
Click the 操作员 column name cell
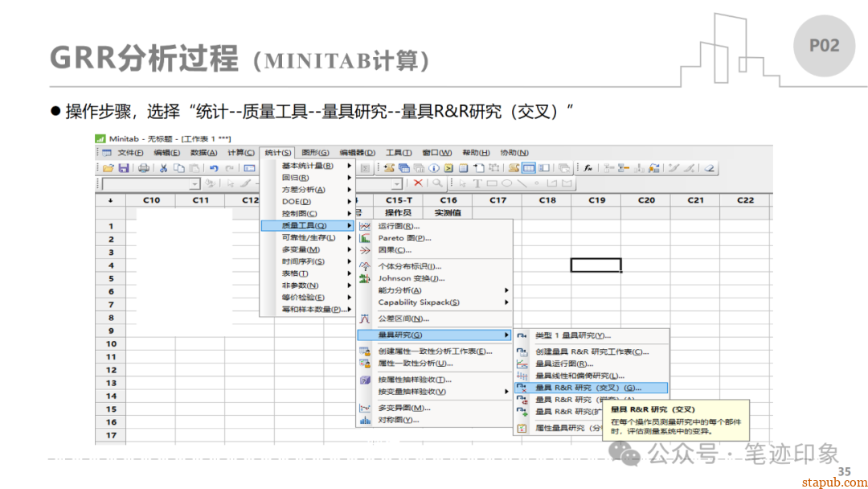pyautogui.click(x=398, y=212)
